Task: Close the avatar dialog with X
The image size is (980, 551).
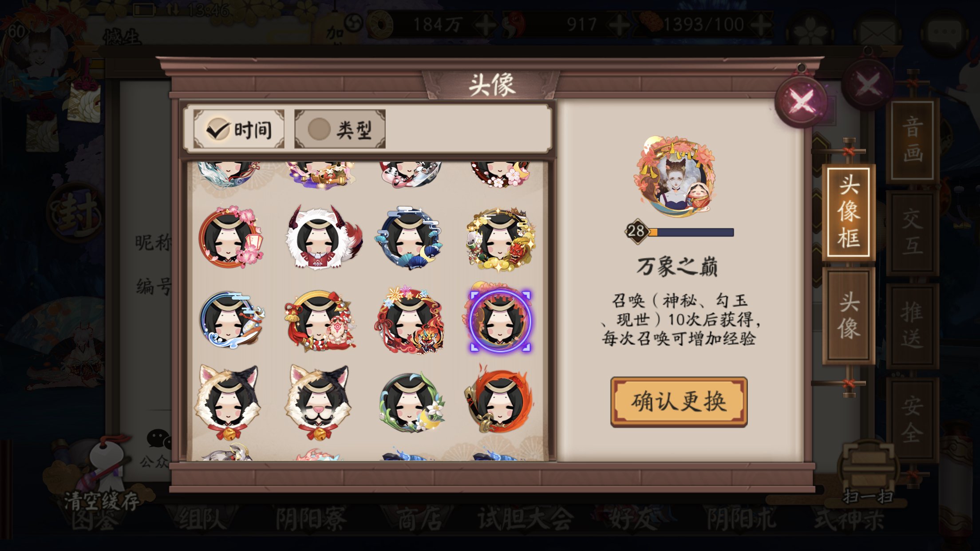Action: (x=801, y=101)
